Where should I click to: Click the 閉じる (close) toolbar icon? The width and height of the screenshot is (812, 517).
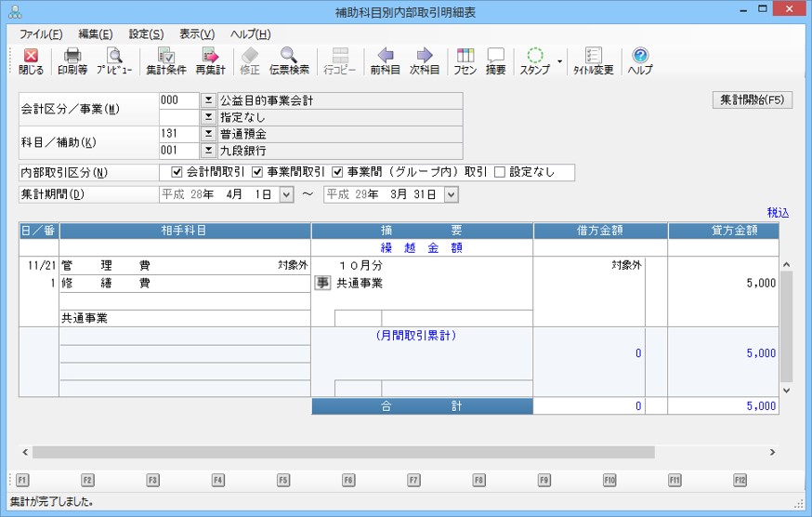(31, 61)
